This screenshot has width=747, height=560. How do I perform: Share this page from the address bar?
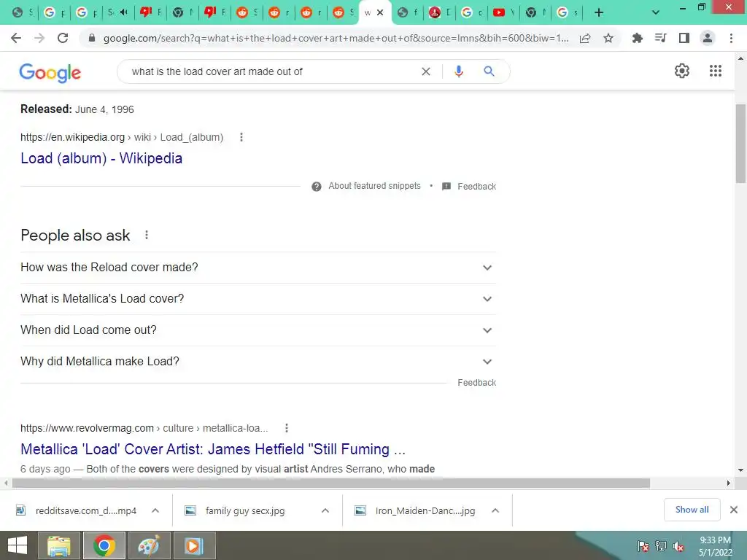pyautogui.click(x=585, y=38)
